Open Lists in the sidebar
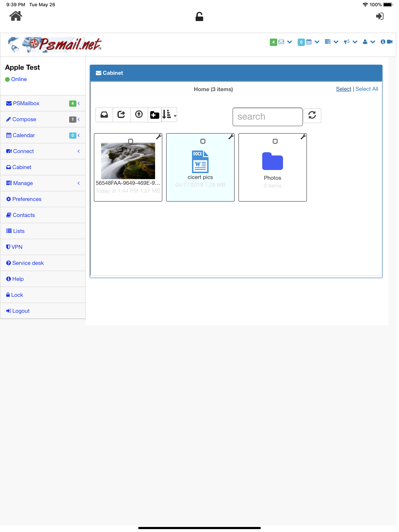The height and width of the screenshot is (532, 399). click(x=43, y=231)
